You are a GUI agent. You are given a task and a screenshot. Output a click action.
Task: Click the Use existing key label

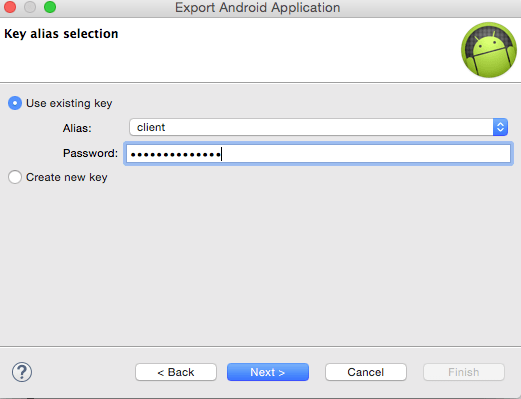pos(69,103)
